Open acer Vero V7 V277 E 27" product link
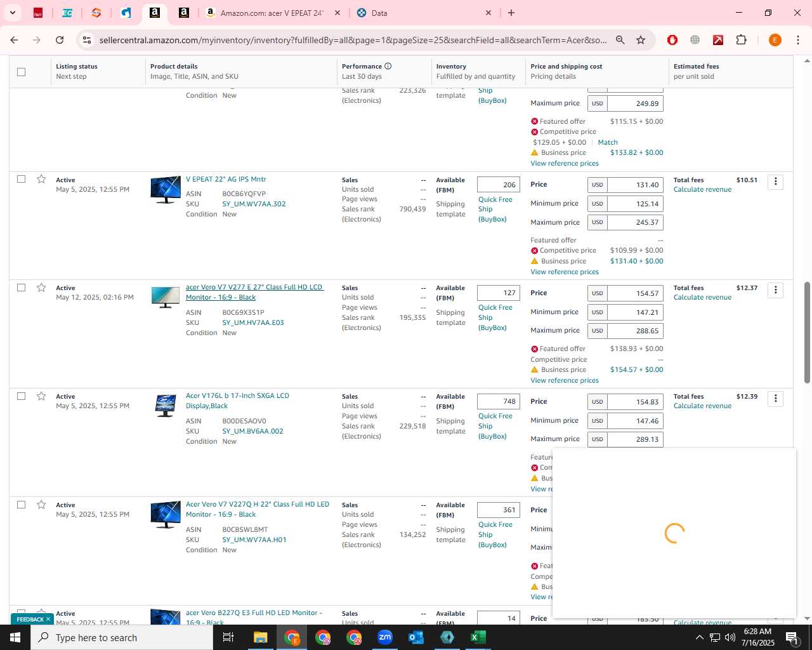812x650 pixels. coord(254,292)
